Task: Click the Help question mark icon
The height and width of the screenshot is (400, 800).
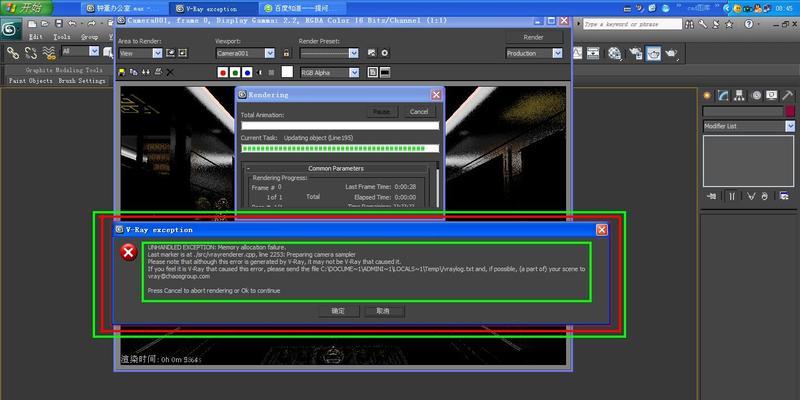Action: click(748, 24)
